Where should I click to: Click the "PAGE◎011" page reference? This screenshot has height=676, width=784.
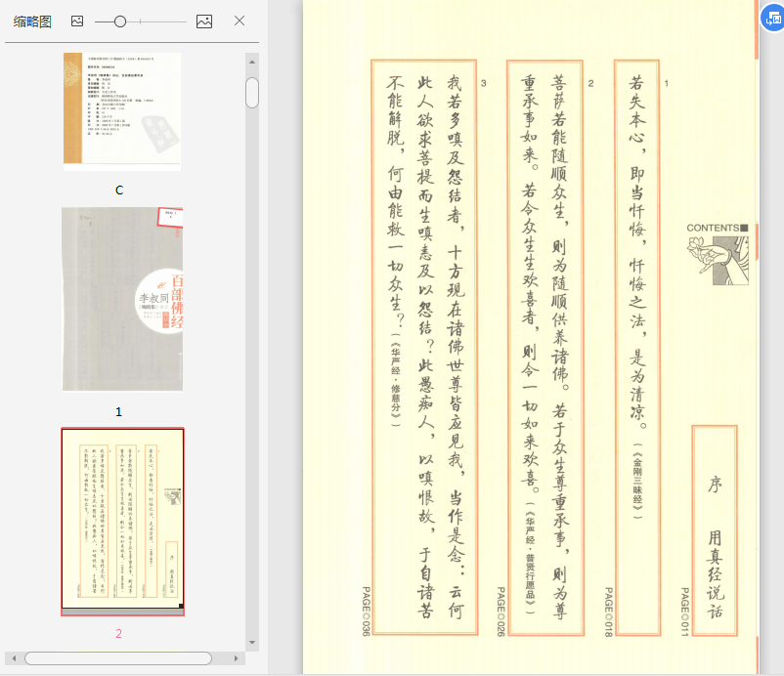coord(685,612)
